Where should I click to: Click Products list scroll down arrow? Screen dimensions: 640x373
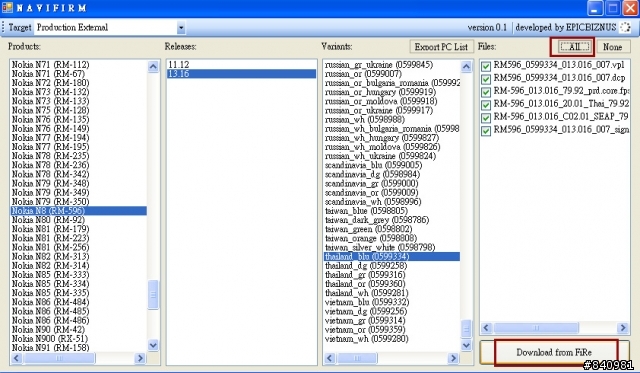[153, 345]
